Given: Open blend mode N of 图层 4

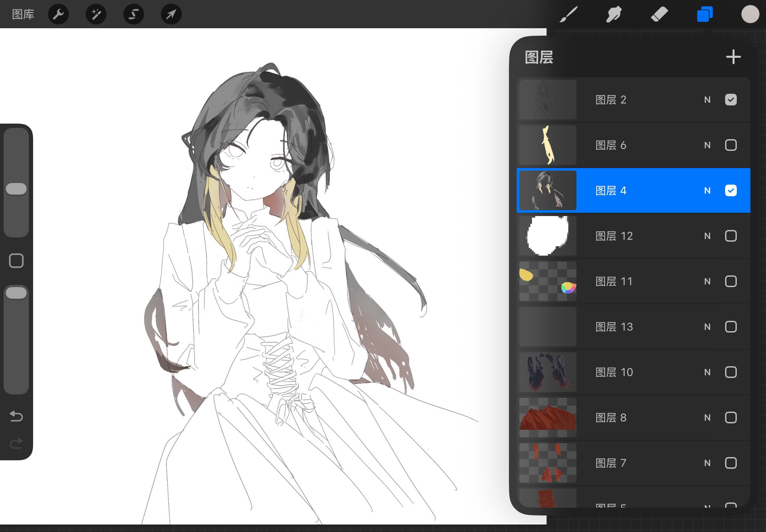Looking at the screenshot, I should point(707,191).
